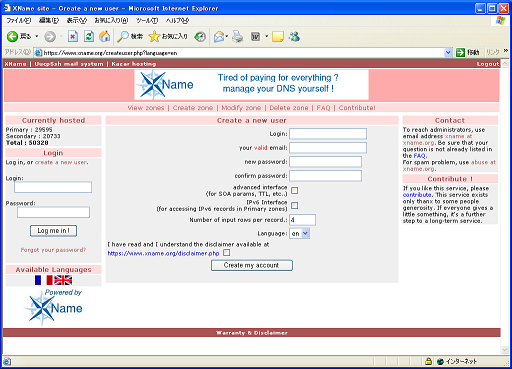Click the Logout link

pyautogui.click(x=488, y=64)
